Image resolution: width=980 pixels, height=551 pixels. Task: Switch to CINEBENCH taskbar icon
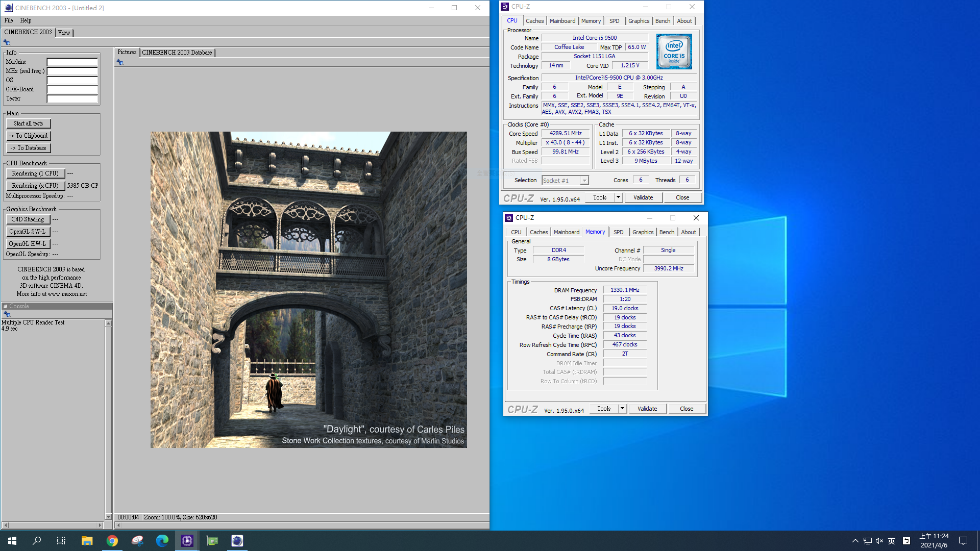point(237,541)
